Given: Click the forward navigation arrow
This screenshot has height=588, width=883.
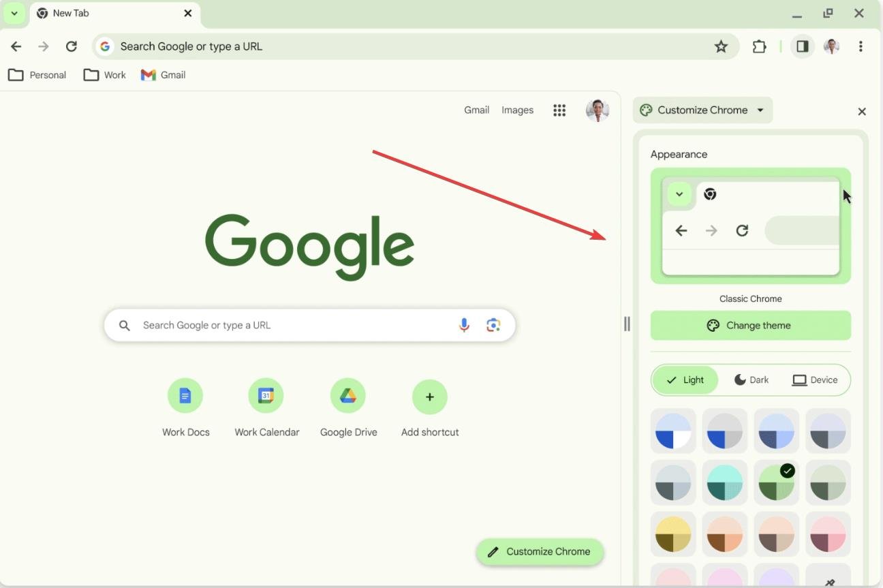Looking at the screenshot, I should (44, 46).
